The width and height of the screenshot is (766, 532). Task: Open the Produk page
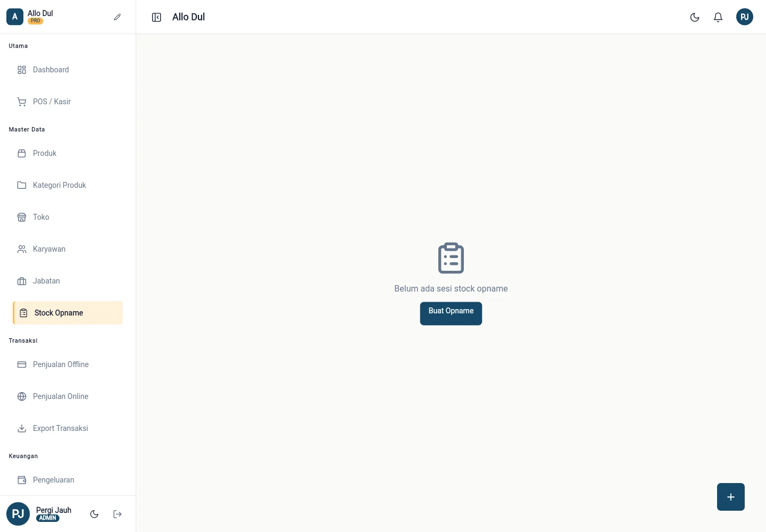click(68, 153)
